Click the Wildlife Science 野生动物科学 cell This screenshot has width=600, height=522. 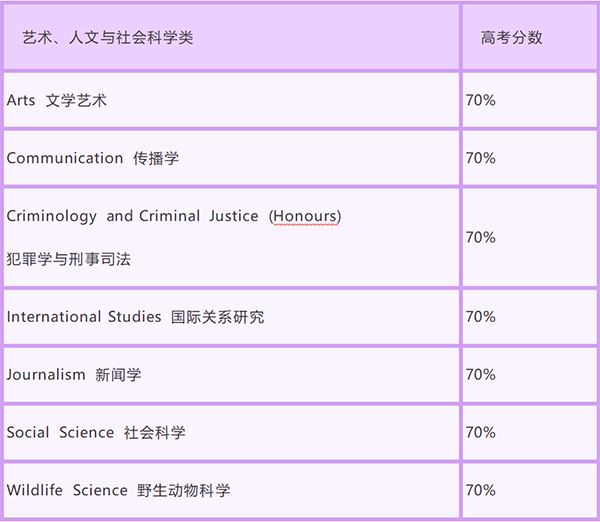pyautogui.click(x=231, y=490)
